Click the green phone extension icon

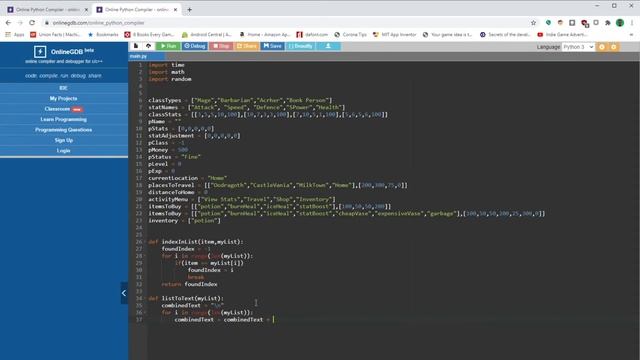tap(548, 23)
